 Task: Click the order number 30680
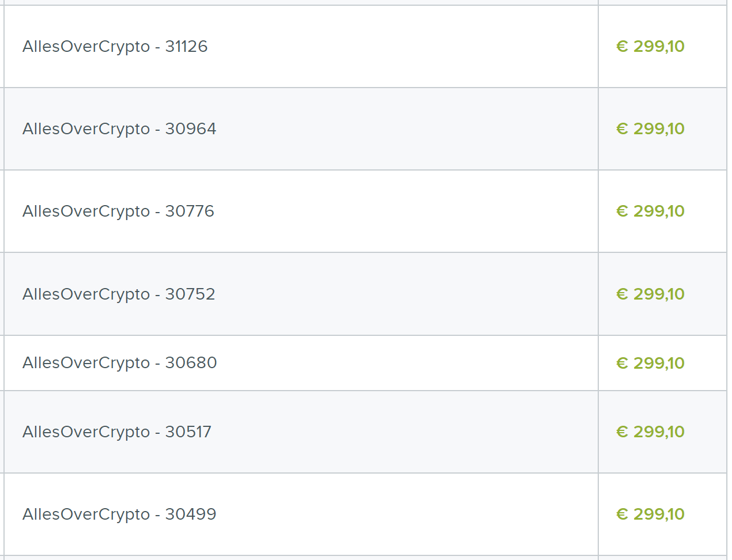[191, 362]
